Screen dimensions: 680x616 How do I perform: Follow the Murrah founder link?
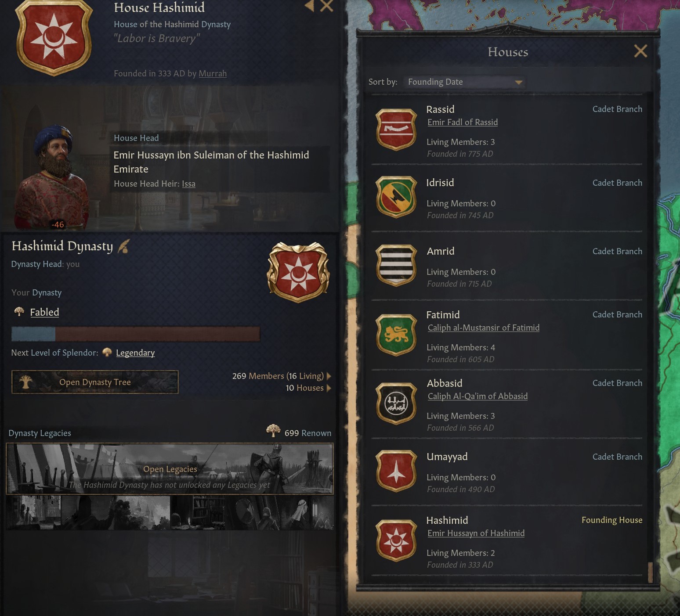click(213, 73)
